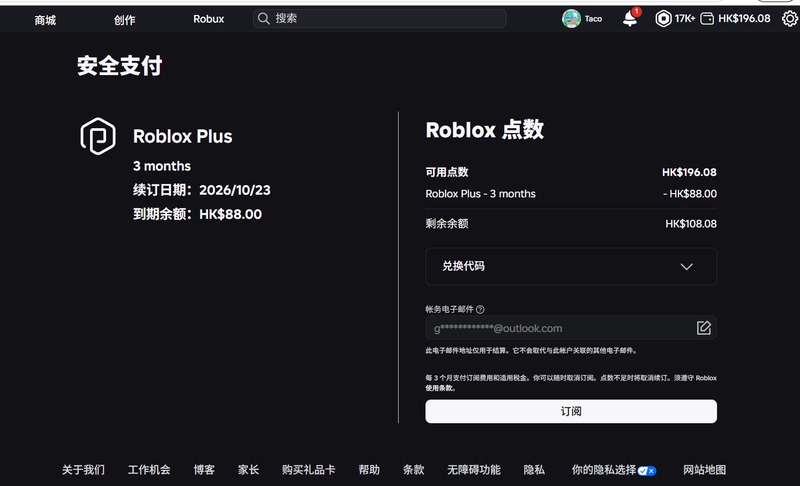Viewport: 800px width, 486px height.
Task: Click the 安全支付 page heading
Action: pos(119,66)
